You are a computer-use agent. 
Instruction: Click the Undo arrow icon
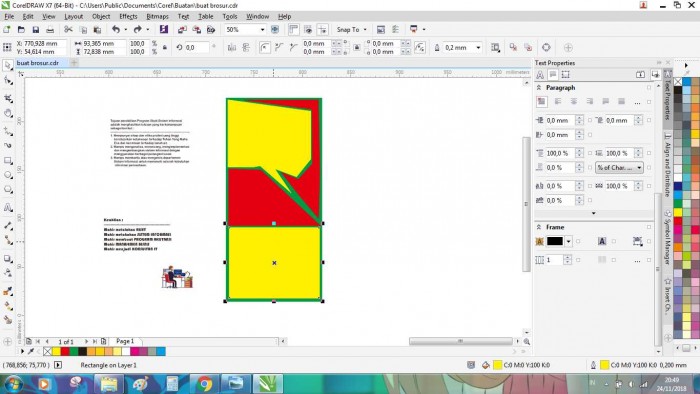click(116, 29)
